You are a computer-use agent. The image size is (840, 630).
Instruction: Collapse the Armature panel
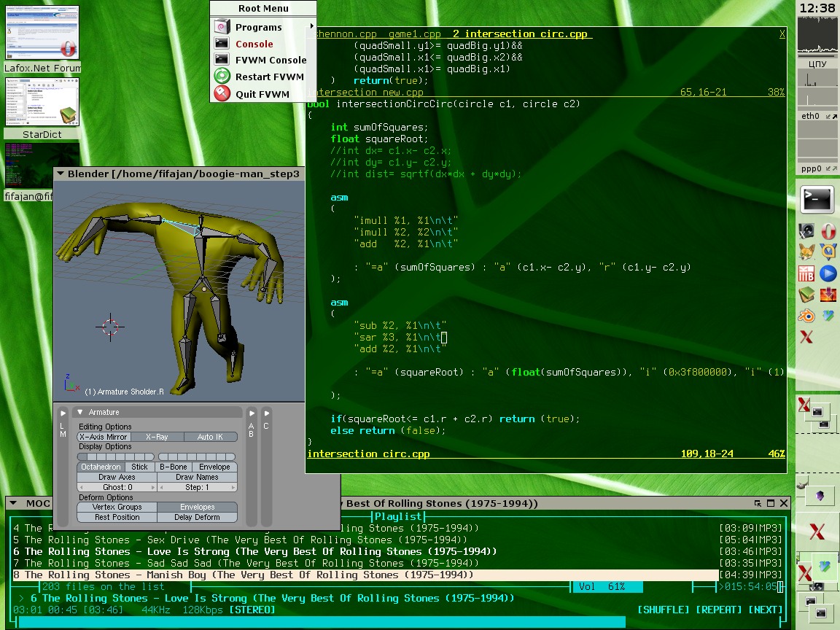(x=79, y=412)
